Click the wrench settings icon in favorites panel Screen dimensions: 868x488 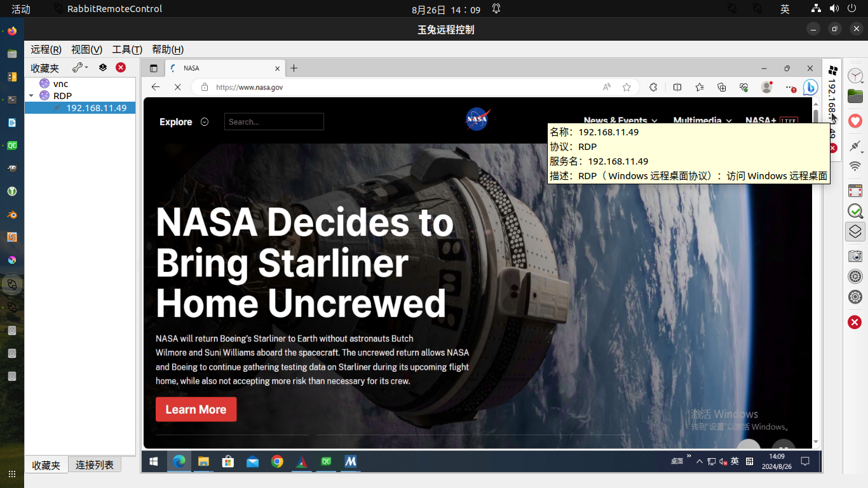(78, 67)
